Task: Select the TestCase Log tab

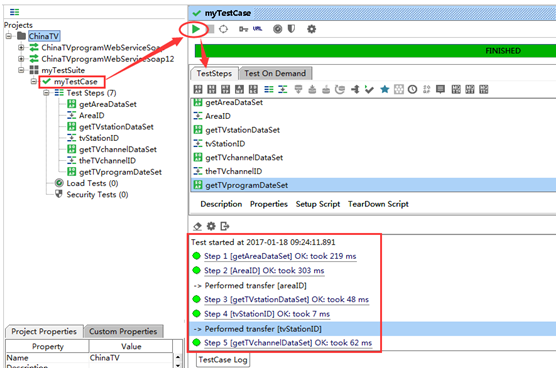Action: pos(223,360)
